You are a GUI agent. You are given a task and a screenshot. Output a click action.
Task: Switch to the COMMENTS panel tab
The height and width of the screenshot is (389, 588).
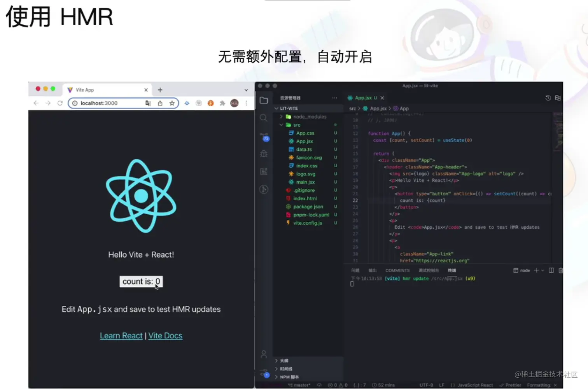coord(397,270)
